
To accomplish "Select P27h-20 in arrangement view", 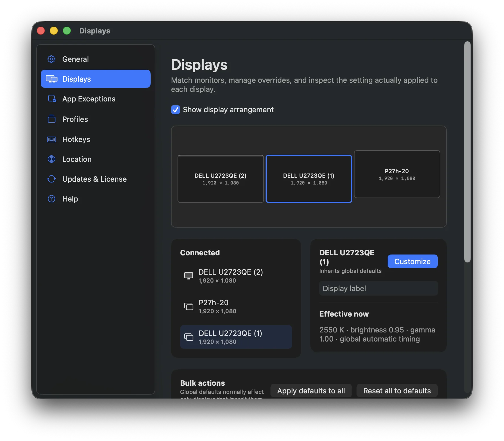I will pyautogui.click(x=397, y=174).
